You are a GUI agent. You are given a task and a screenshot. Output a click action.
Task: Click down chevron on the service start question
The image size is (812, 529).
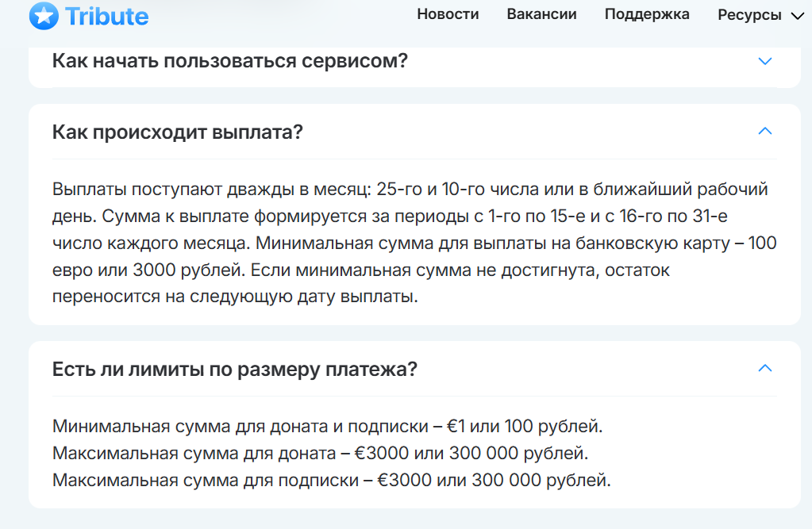(765, 61)
